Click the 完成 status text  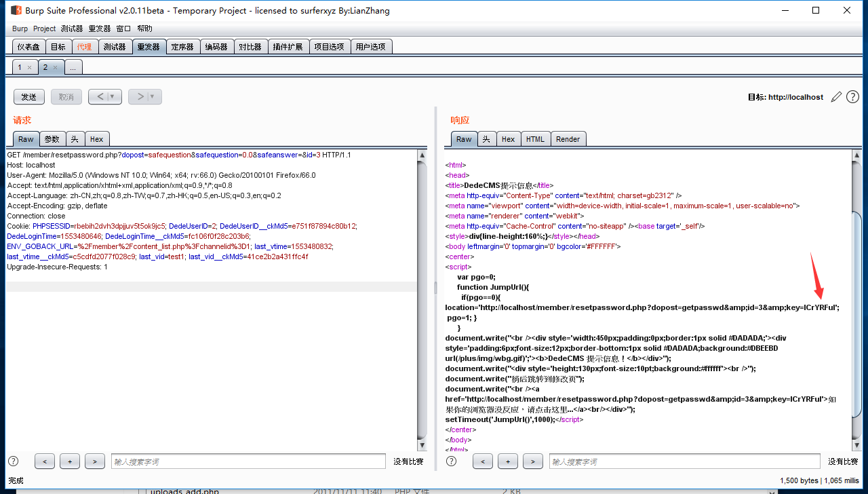click(16, 480)
